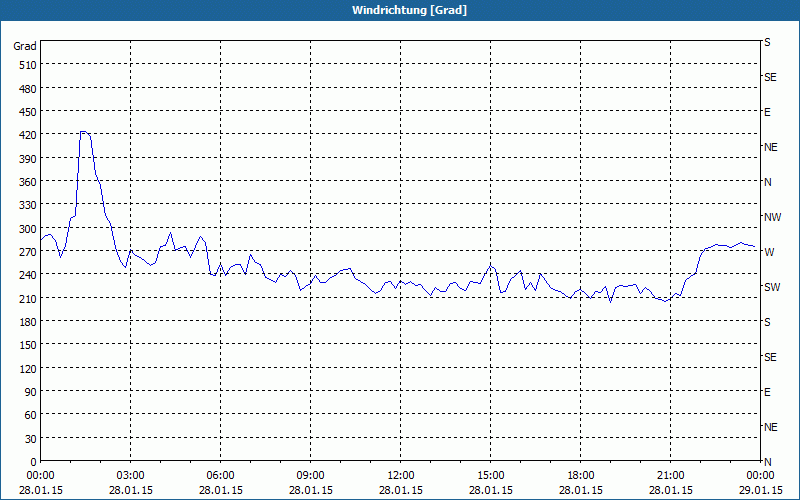The width and height of the screenshot is (800, 500).
Task: Pick the y-axis value "180"
Action: tap(29, 322)
